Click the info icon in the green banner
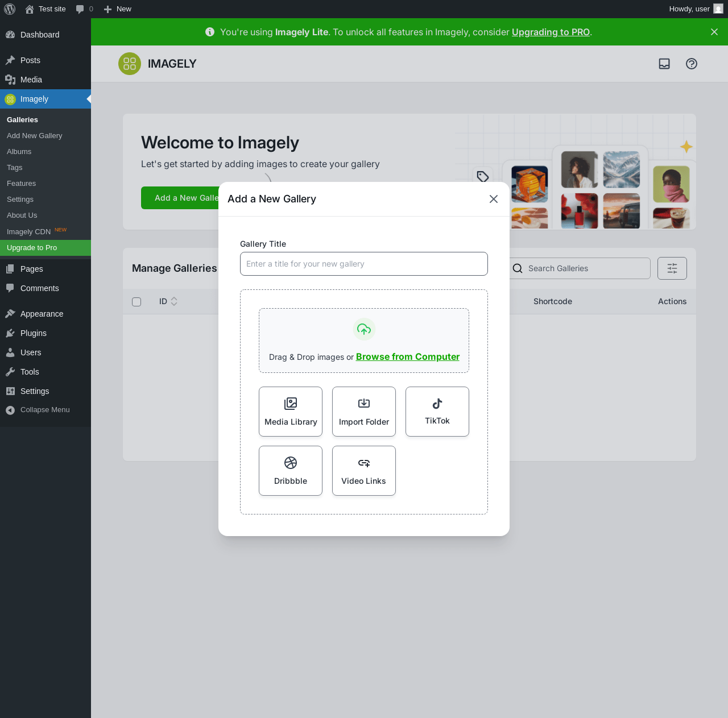Image resolution: width=728 pixels, height=718 pixels. tap(210, 32)
